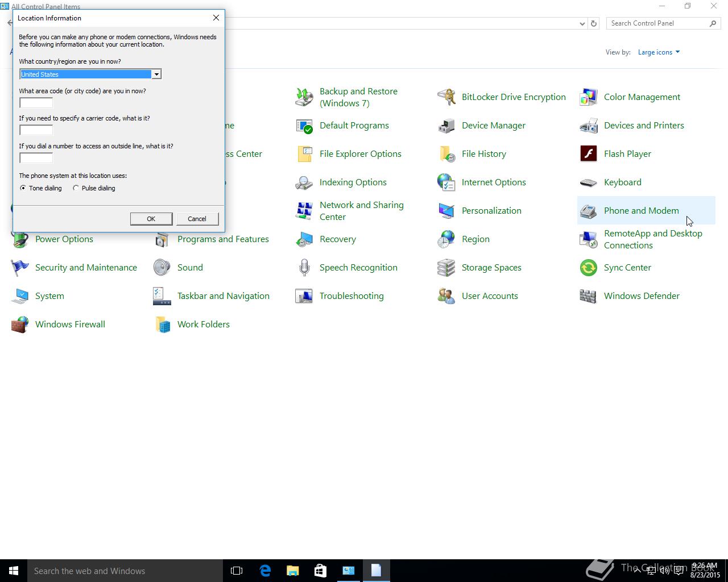Open Keyboard settings icon
The height and width of the screenshot is (582, 728).
[589, 182]
